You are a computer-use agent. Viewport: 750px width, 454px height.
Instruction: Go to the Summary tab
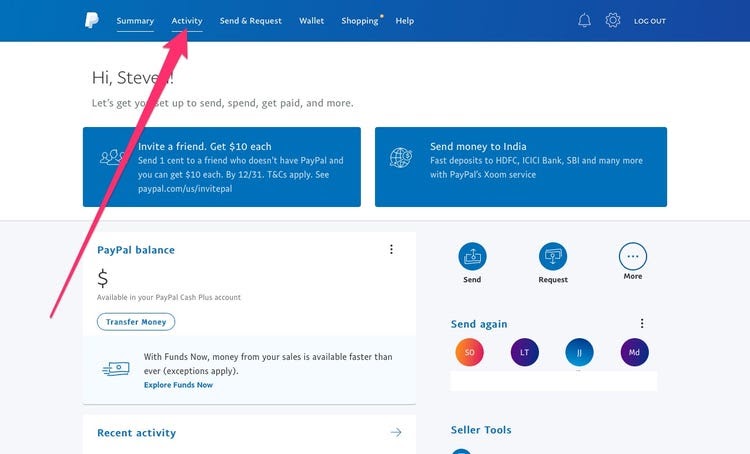(x=135, y=21)
